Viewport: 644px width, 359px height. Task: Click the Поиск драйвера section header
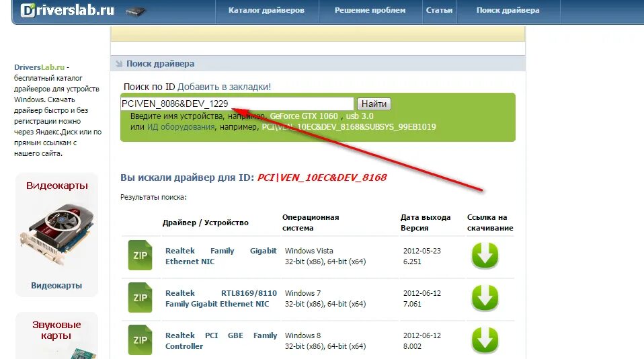click(161, 64)
